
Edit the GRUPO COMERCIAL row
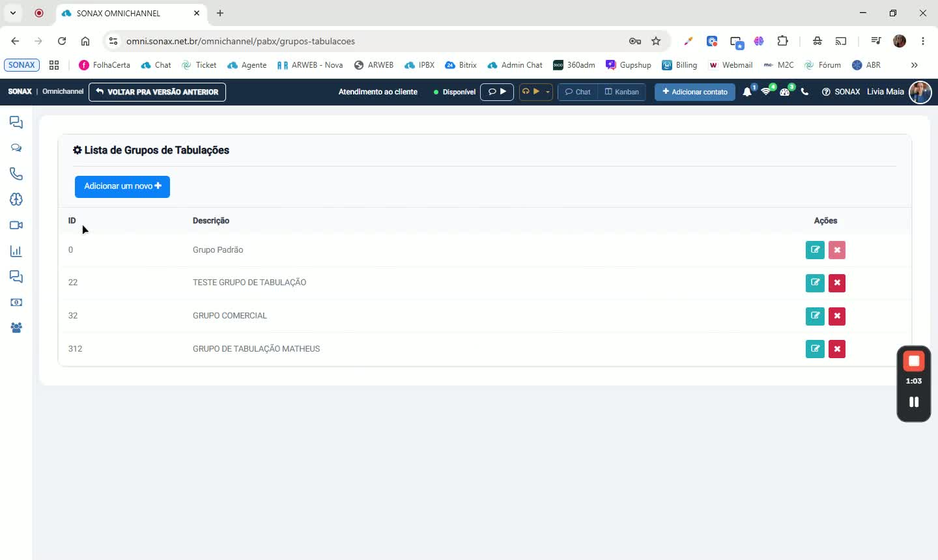[x=815, y=316]
